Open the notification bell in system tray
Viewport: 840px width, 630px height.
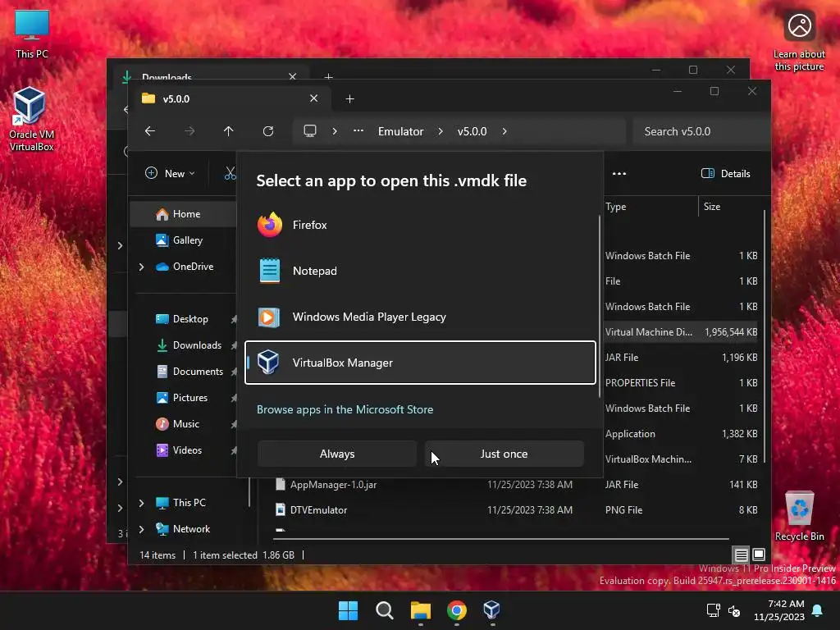pos(818,610)
